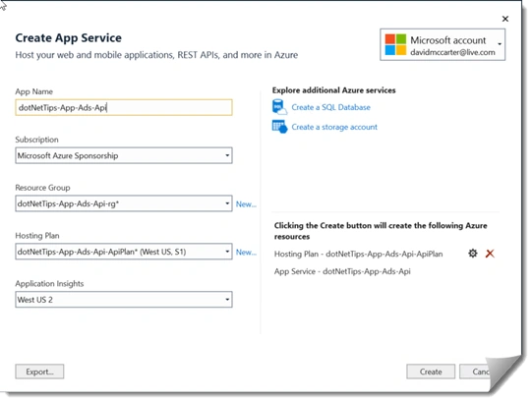The image size is (532, 402).
Task: Open the Resource Group dropdown
Action: (x=124, y=203)
